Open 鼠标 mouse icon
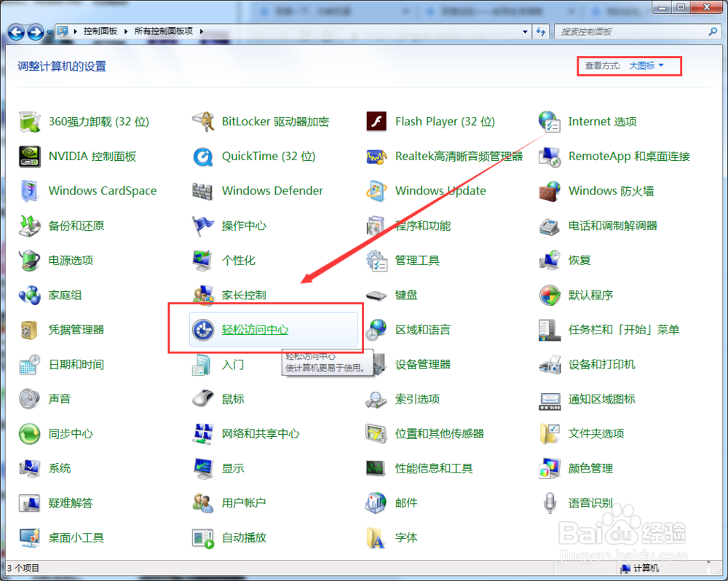Image resolution: width=728 pixels, height=581 pixels. [x=203, y=399]
